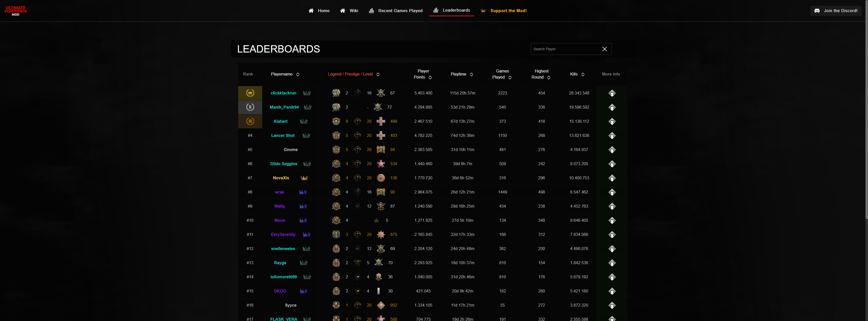Click the first-place gold rank badge
This screenshot has height=321, width=868.
[x=250, y=93]
